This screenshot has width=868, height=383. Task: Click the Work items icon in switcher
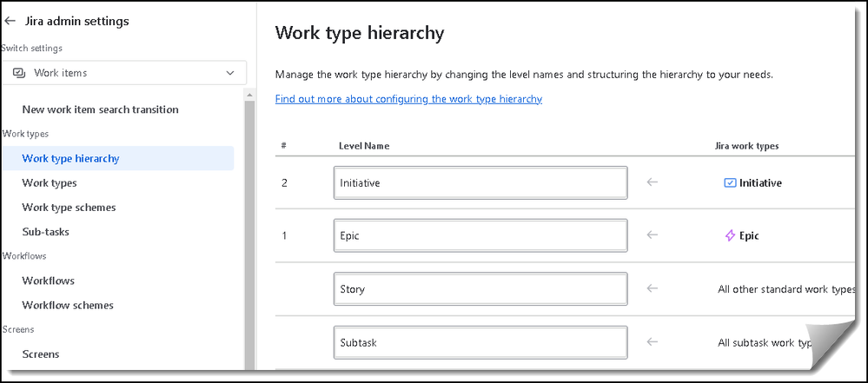(19, 73)
